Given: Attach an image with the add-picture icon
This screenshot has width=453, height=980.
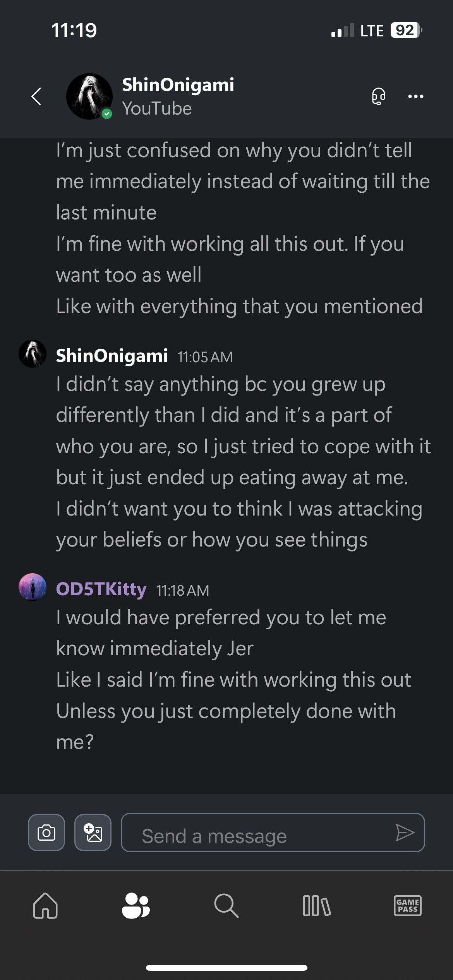Looking at the screenshot, I should 93,832.
